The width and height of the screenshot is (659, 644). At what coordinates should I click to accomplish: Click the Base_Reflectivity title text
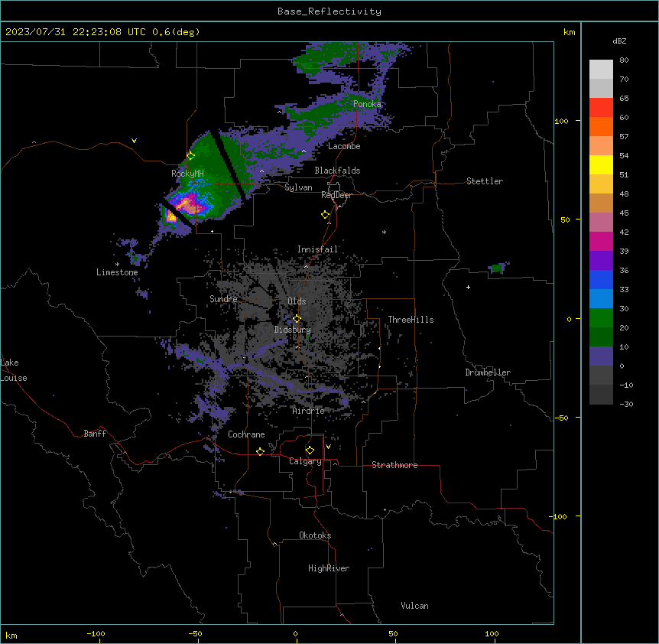tap(329, 11)
